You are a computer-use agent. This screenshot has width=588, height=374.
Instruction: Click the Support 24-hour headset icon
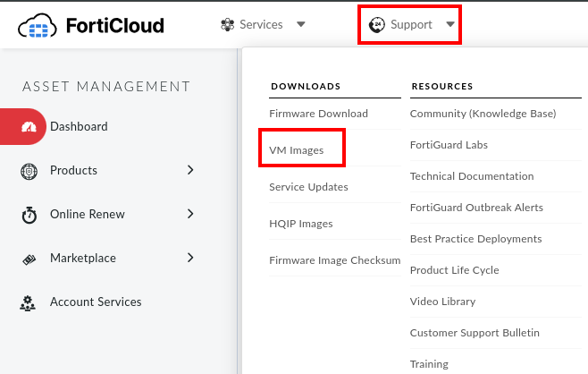[x=379, y=24]
